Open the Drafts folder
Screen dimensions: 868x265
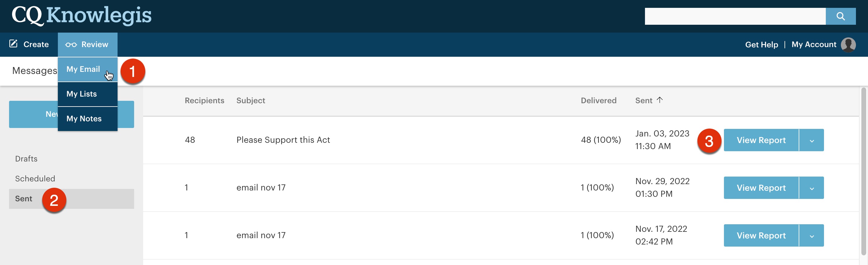click(26, 159)
